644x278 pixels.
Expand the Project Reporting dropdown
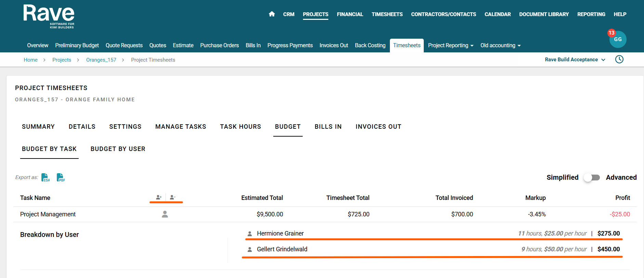450,46
